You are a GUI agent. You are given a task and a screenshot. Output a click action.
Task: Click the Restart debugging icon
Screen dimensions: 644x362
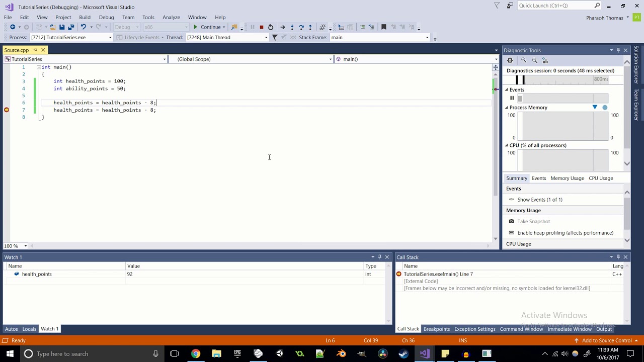point(270,27)
